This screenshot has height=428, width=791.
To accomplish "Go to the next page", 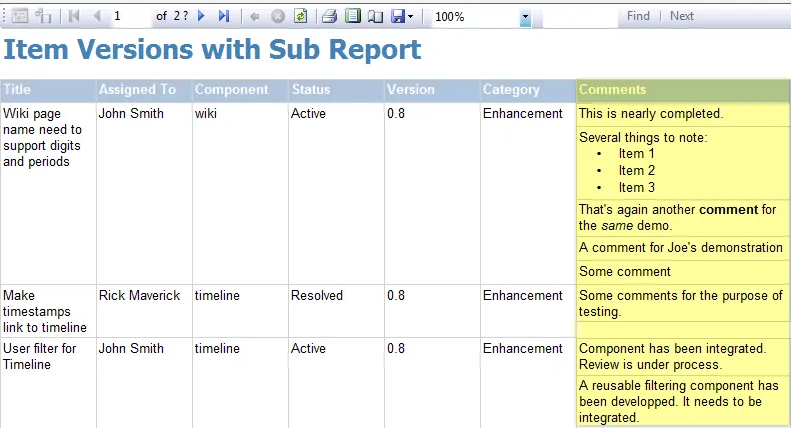I will (x=202, y=16).
